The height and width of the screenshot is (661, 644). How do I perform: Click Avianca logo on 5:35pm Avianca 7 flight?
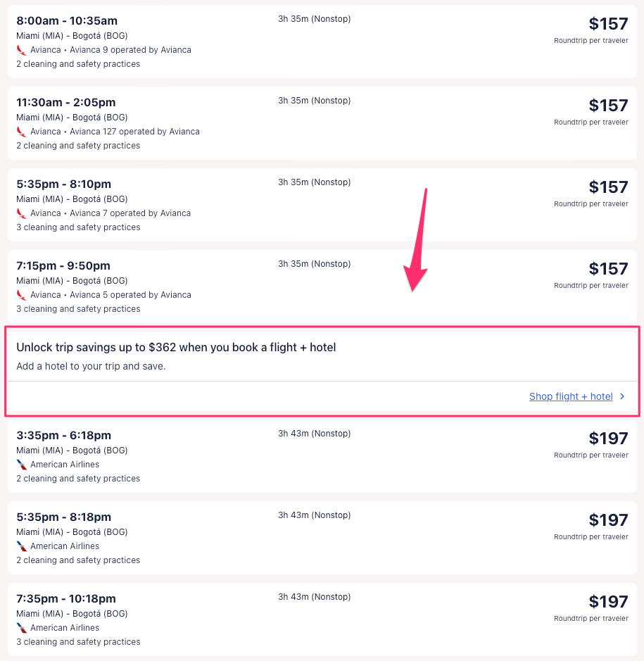[x=21, y=213]
